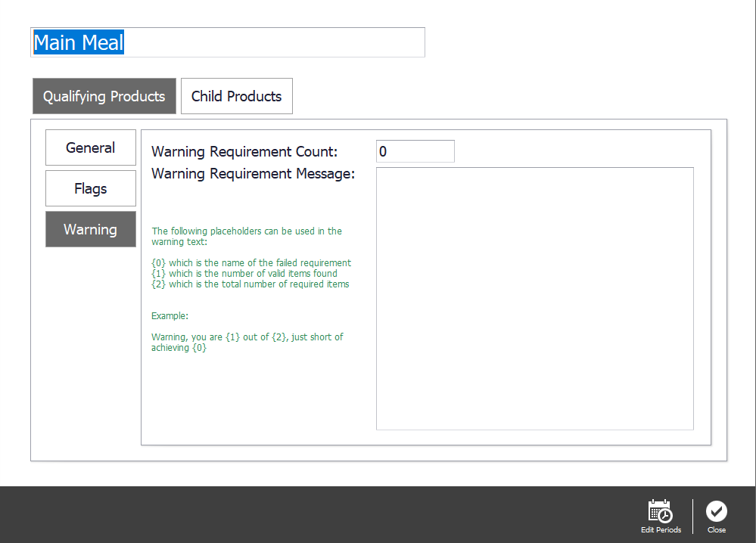Image resolution: width=756 pixels, height=543 pixels.
Task: Click the 'Warning Requirement Count:' label
Action: (244, 152)
